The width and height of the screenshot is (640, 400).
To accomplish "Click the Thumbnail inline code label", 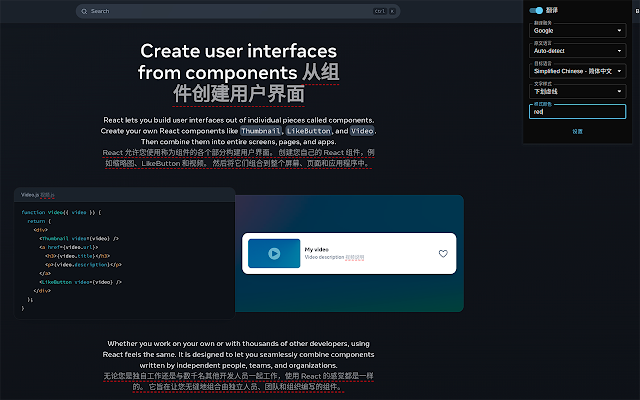I will click(260, 131).
